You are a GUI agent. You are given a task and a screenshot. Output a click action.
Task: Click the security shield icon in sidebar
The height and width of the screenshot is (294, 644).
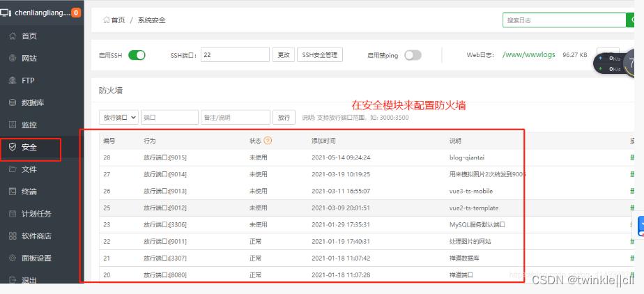coord(13,147)
